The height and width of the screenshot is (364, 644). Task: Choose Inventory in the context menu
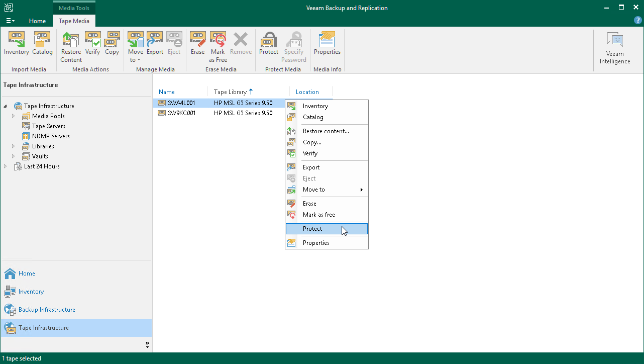(327, 106)
